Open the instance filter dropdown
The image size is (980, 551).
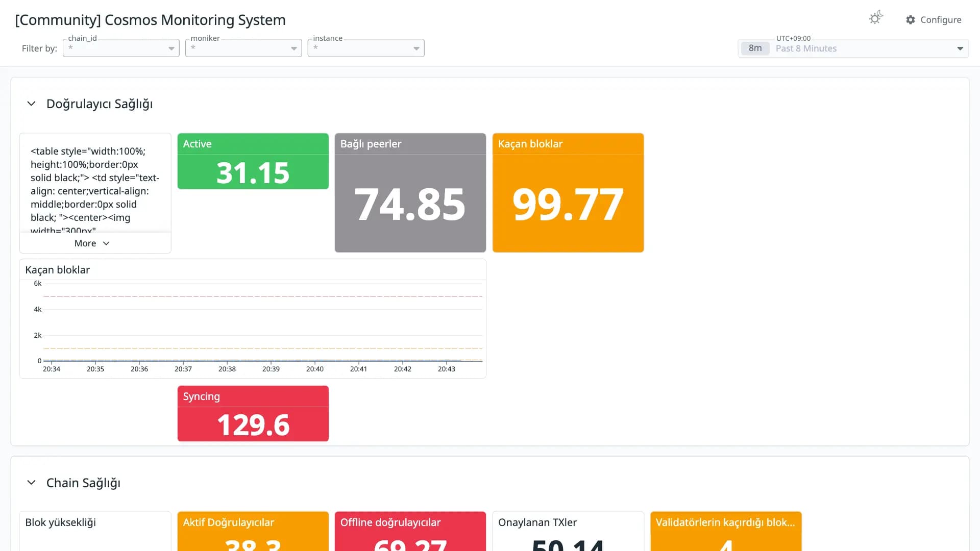366,48
